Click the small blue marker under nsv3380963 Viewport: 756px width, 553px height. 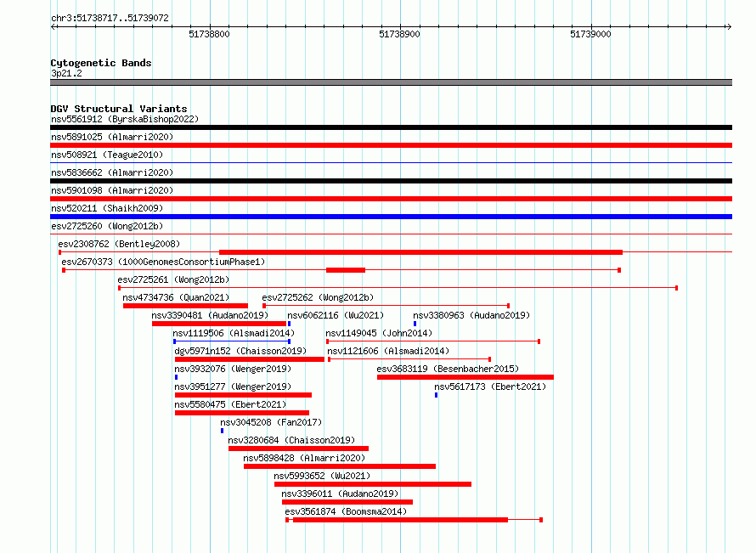[x=415, y=324]
